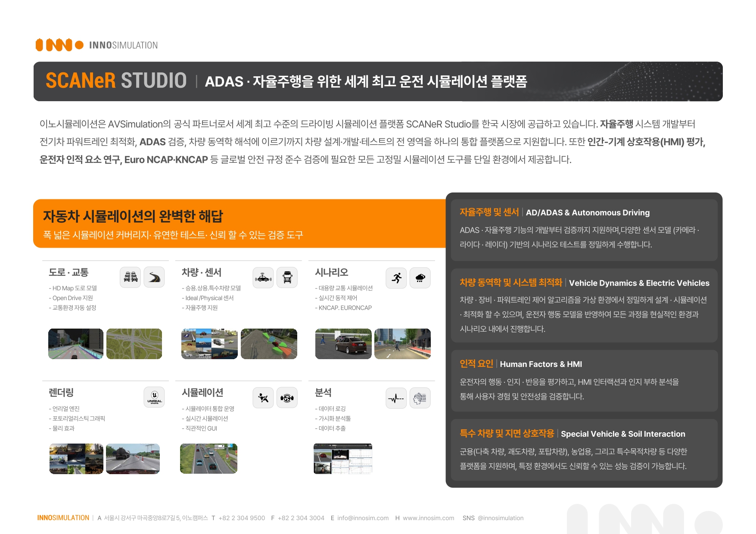Click the orange INNO logo at top

pyautogui.click(x=59, y=45)
